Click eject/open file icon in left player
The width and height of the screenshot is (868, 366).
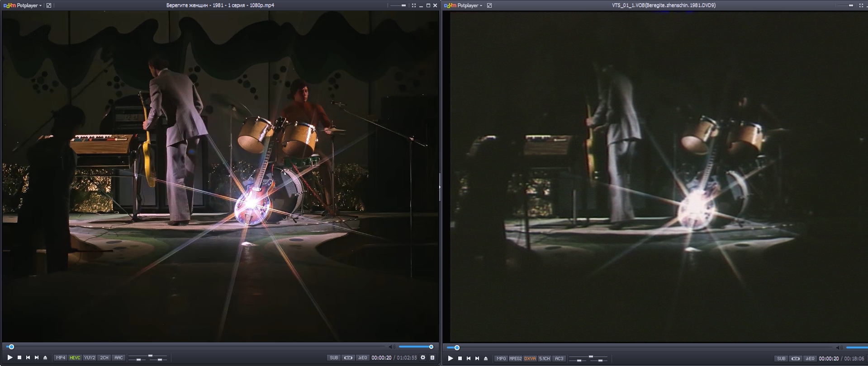(x=45, y=357)
